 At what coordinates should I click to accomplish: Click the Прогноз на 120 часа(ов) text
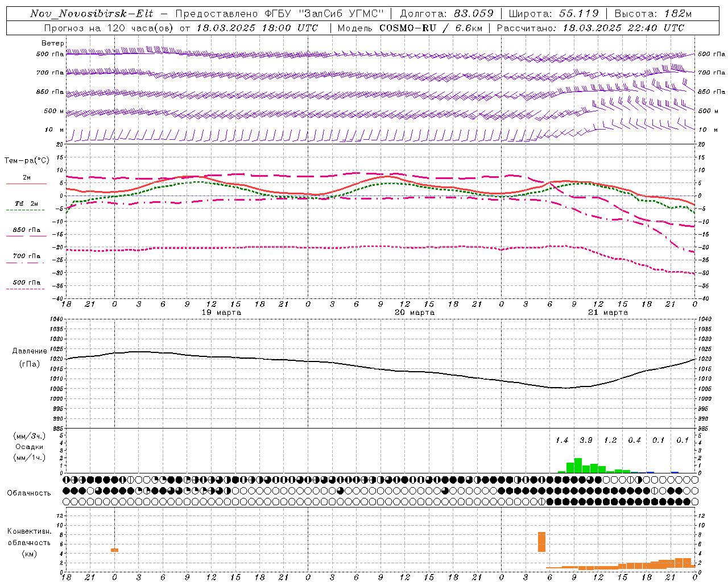point(109,28)
